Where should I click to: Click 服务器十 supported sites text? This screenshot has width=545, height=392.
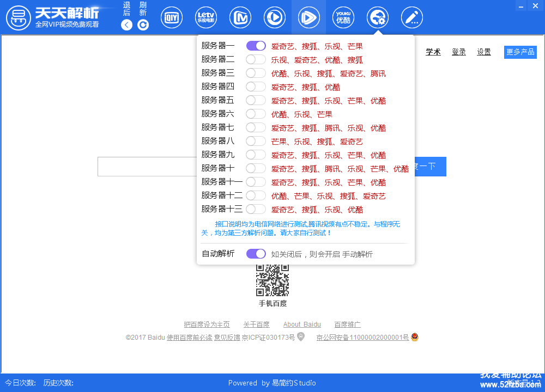340,169
